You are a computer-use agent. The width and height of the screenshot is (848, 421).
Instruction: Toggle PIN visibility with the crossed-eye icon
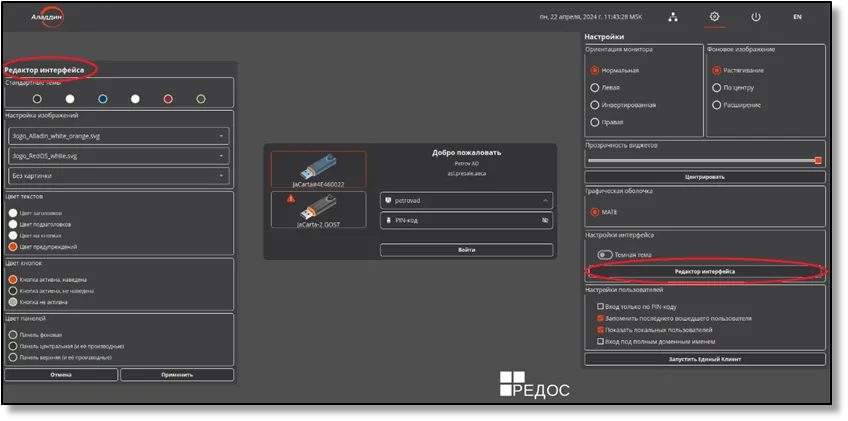point(545,221)
